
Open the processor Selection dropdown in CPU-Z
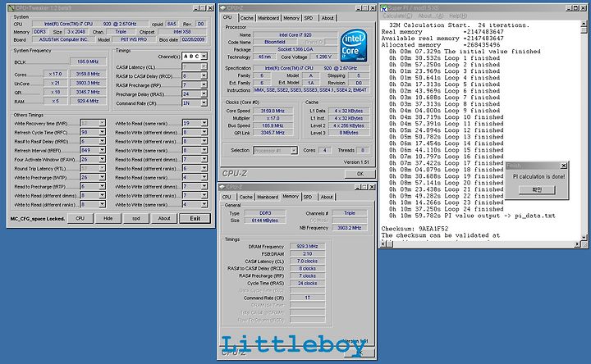[x=294, y=150]
